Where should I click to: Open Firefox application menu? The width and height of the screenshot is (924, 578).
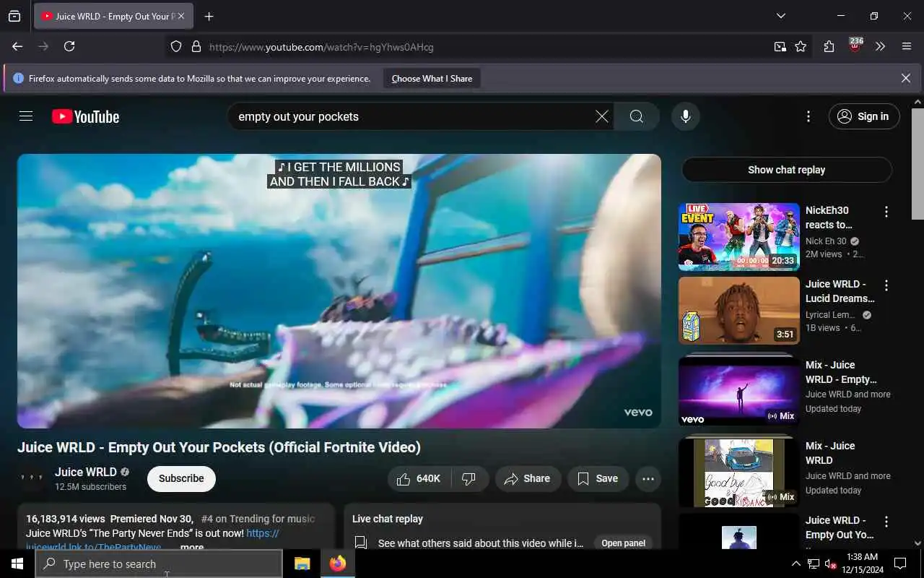(x=907, y=46)
